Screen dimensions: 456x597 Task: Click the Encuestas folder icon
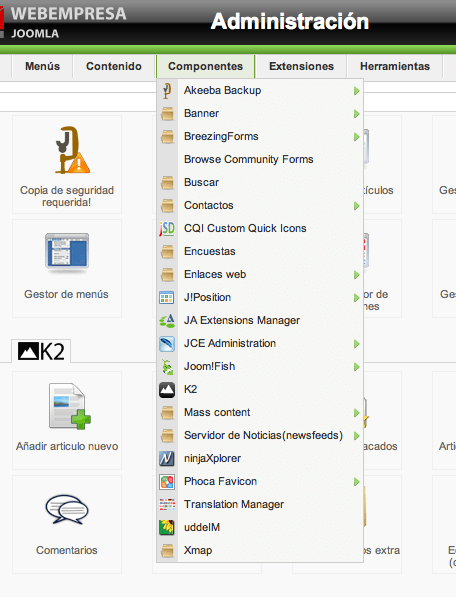167,252
